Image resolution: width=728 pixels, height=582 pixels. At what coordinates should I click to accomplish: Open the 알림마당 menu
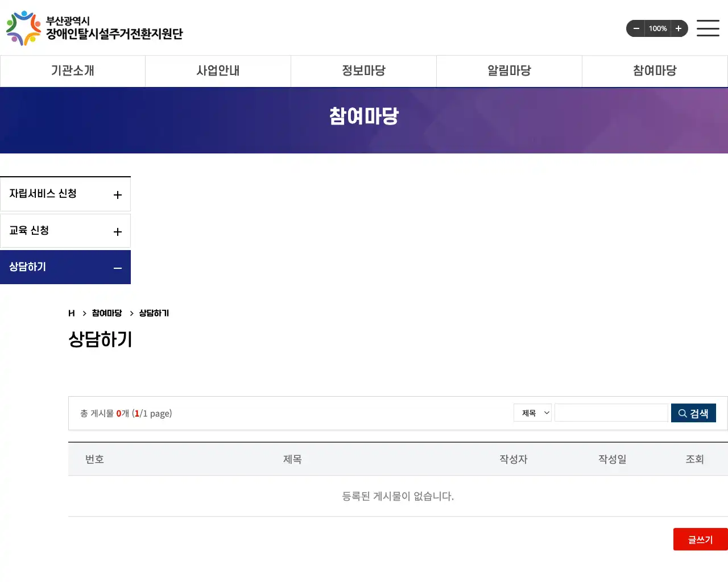click(x=509, y=71)
